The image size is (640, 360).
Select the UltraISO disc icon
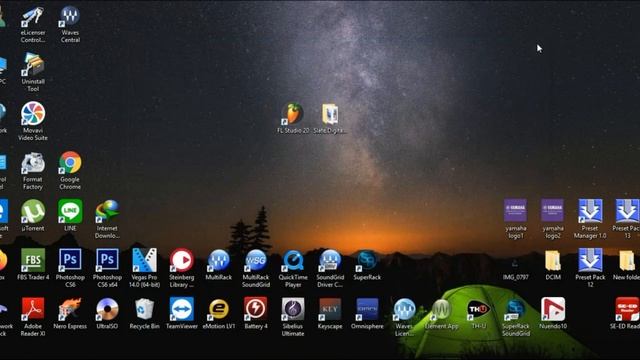click(107, 309)
